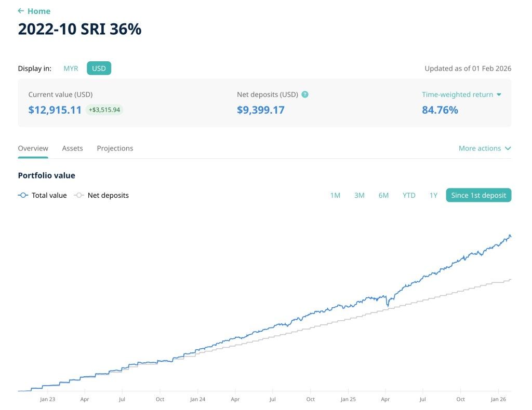Open the Assets tab

[72, 148]
